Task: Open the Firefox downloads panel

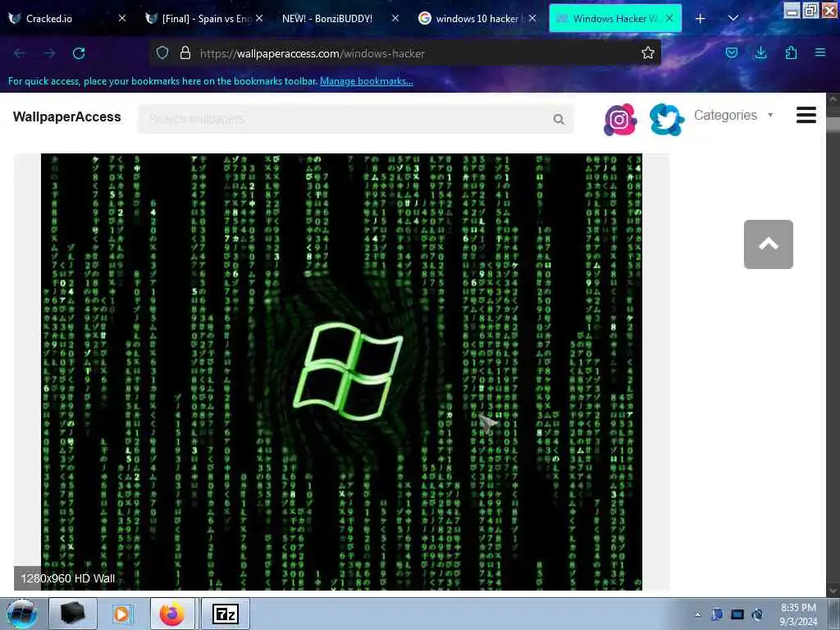Action: click(760, 52)
